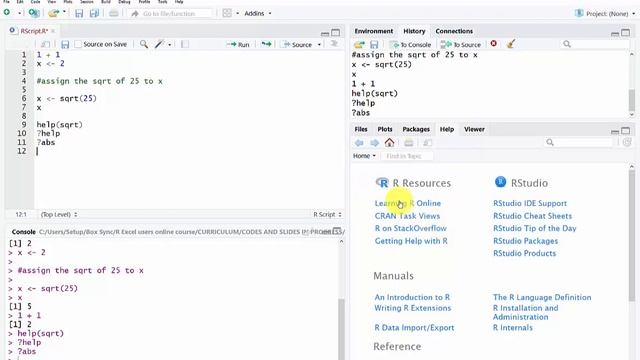
Task: Click the document outline icon in editor
Action: coord(334,44)
